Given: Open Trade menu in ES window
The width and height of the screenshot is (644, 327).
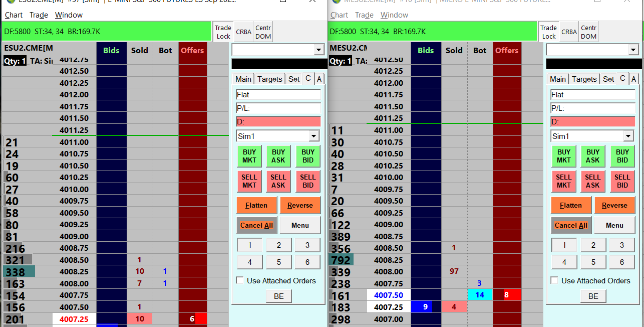Looking at the screenshot, I should (39, 15).
